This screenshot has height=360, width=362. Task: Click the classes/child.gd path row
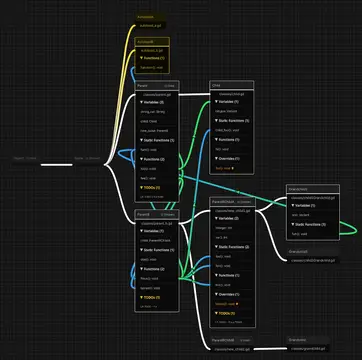click(x=232, y=94)
